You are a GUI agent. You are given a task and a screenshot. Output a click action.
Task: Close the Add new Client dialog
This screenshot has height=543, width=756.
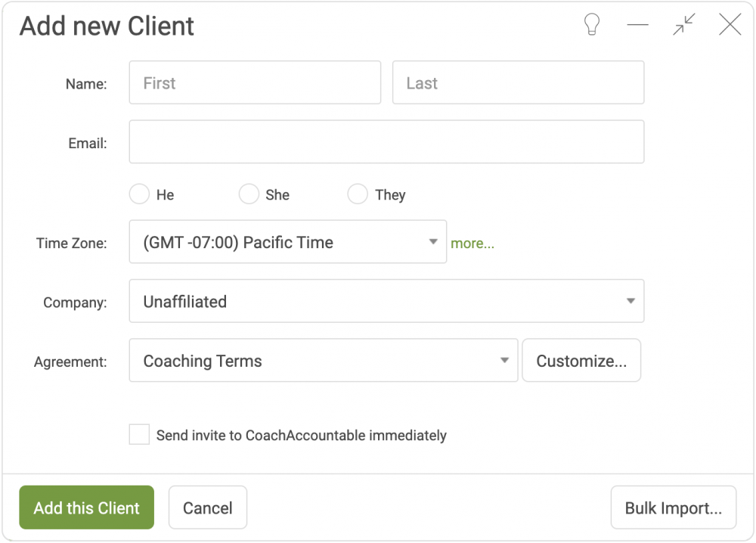pos(730,24)
